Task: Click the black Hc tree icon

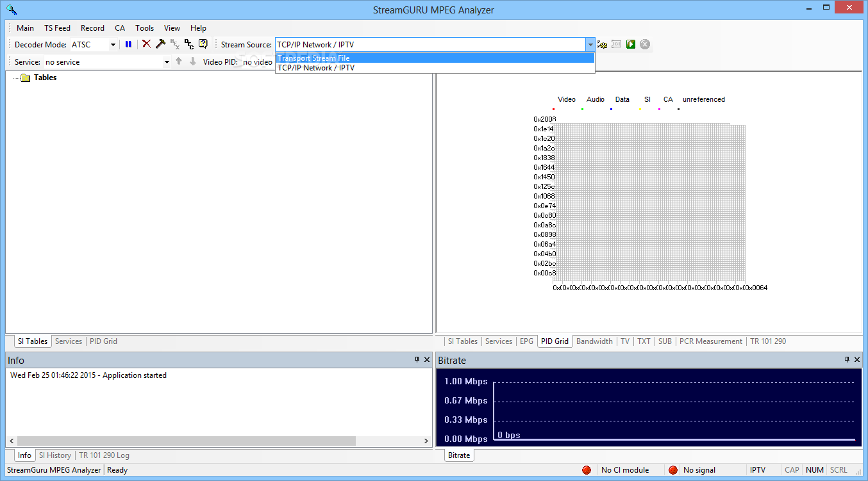Action: 188,44
